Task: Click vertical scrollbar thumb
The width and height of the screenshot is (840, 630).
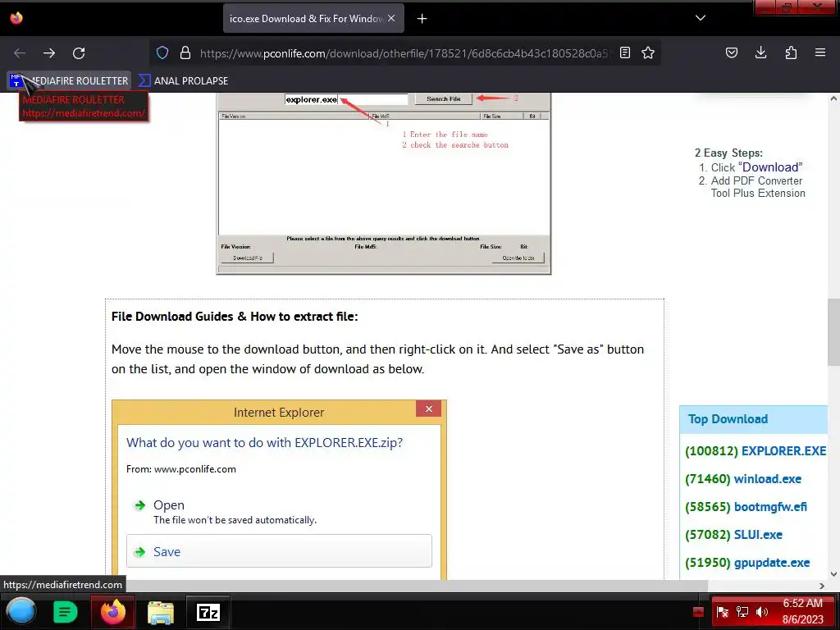Action: (833, 332)
